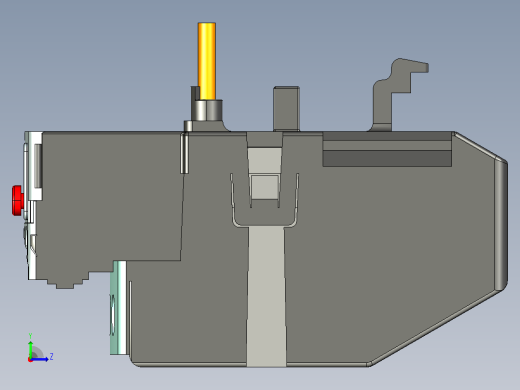Select the yellow cylindrical pin on top
Viewport: 520px width, 390px height.
point(207,61)
